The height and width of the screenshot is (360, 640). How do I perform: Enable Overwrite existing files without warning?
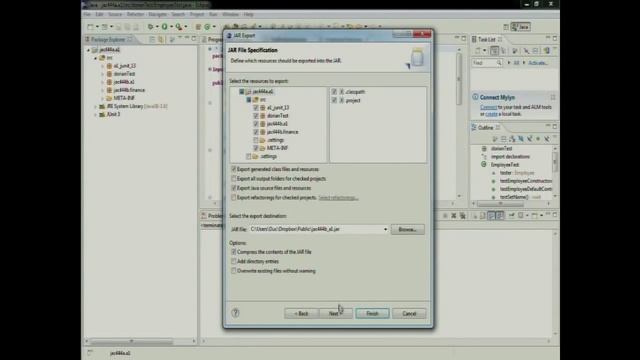[x=234, y=271]
